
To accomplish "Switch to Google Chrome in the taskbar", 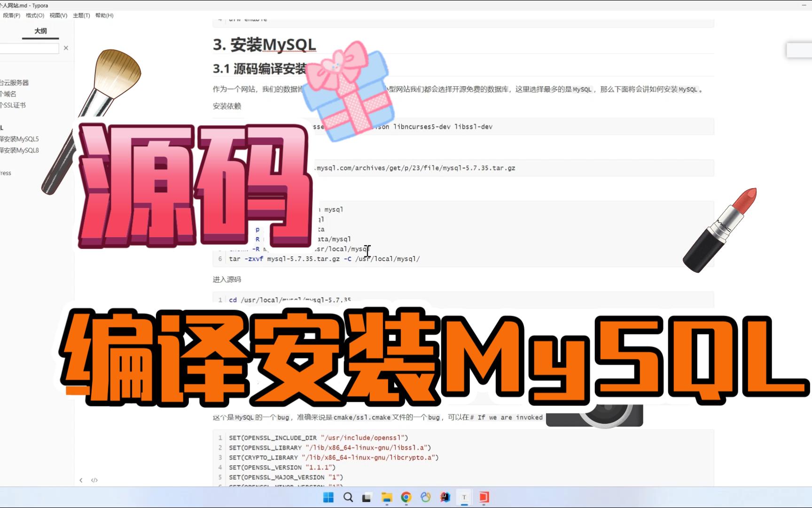I will click(406, 497).
